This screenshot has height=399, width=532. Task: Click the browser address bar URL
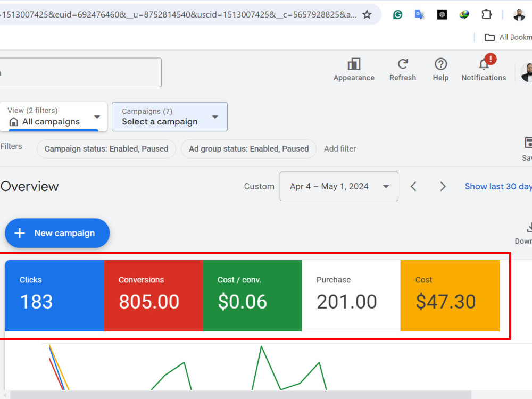click(178, 14)
